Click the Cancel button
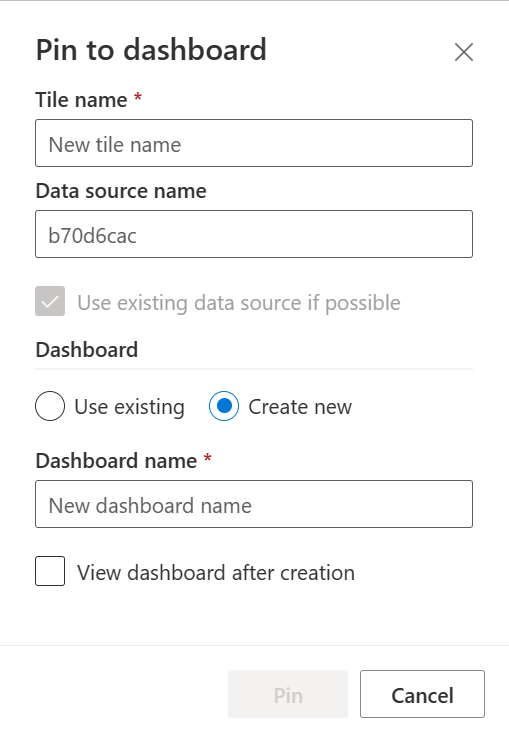 422,694
